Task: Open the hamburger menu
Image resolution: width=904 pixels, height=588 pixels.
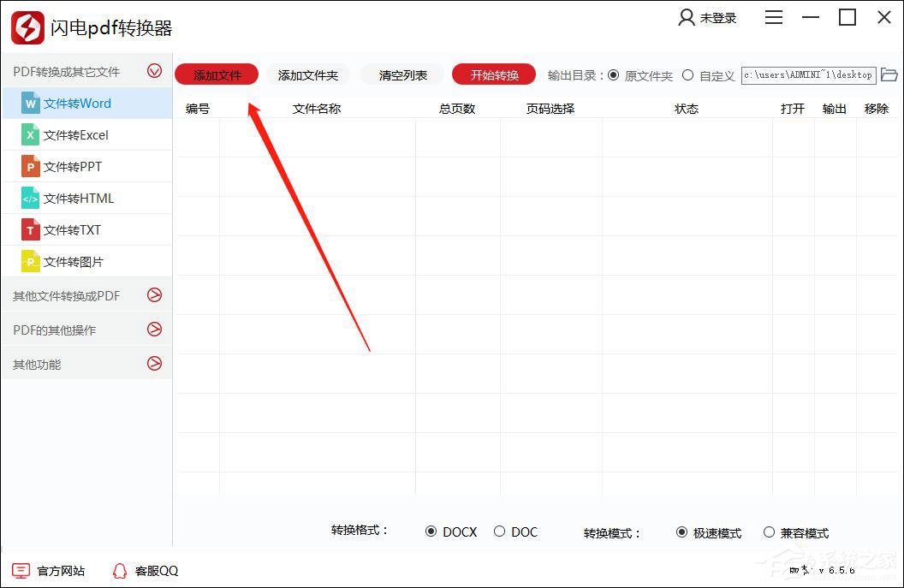Action: coord(773,16)
